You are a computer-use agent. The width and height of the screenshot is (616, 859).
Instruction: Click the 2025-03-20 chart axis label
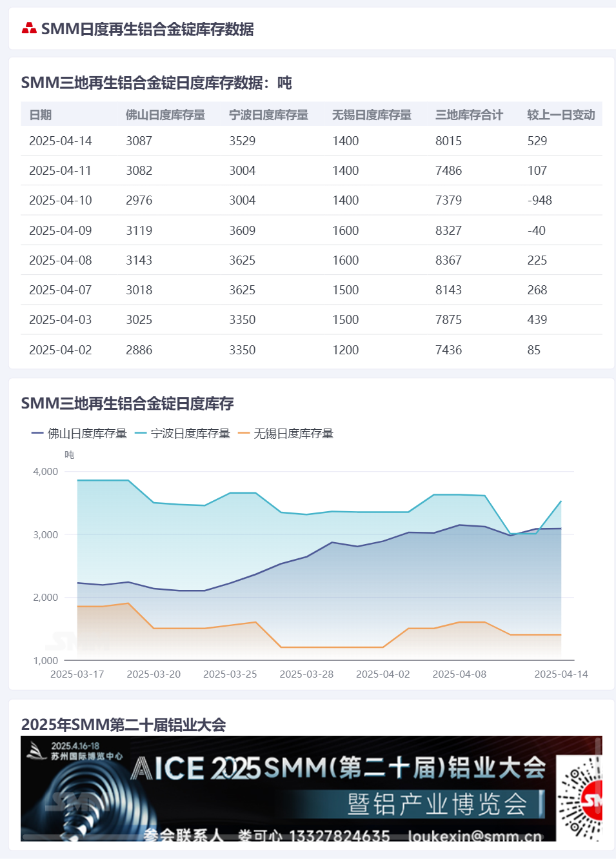coord(154,674)
